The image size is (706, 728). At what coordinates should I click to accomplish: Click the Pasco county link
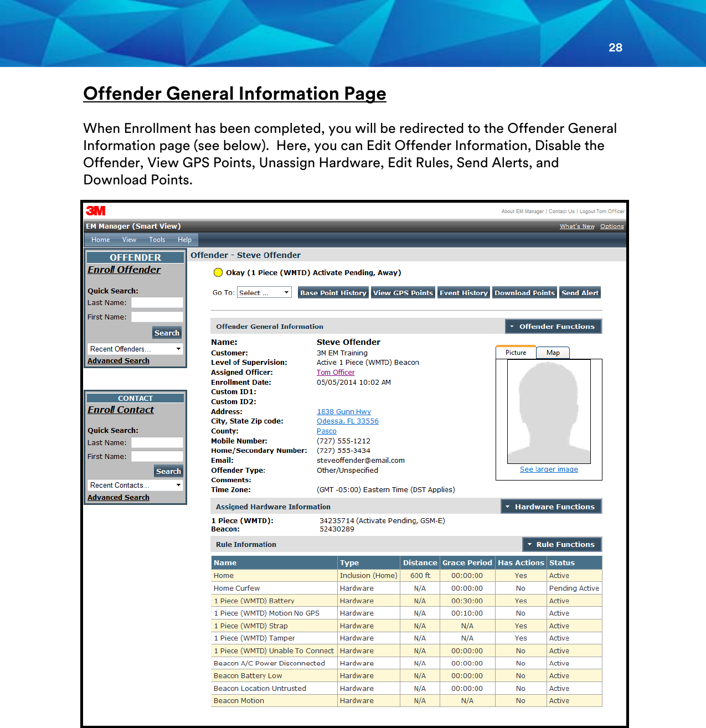327,431
